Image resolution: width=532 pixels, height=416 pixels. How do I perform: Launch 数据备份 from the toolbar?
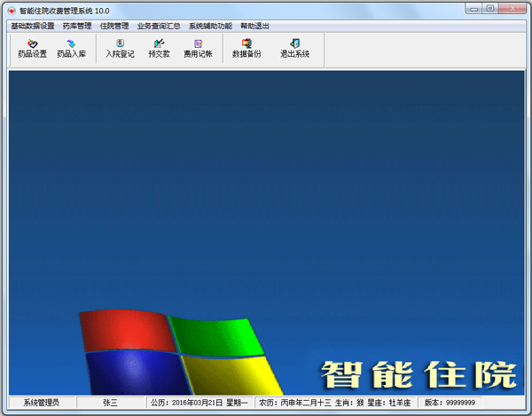pyautogui.click(x=246, y=49)
